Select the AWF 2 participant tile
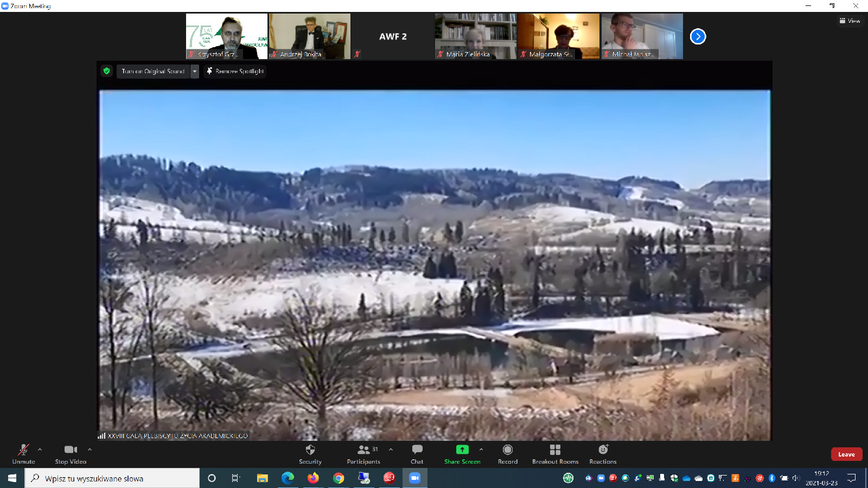 pos(393,36)
